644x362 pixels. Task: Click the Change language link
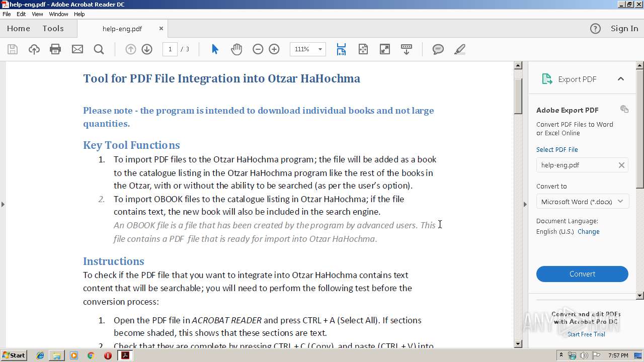(x=589, y=232)
